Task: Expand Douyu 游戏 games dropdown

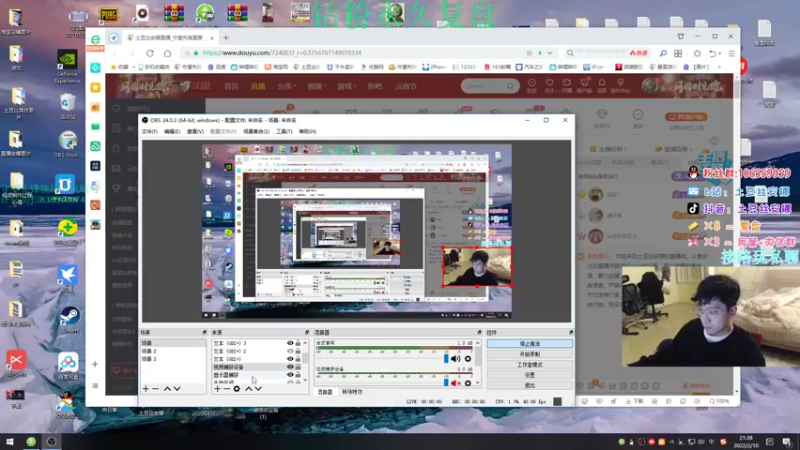Action: click(x=346, y=87)
